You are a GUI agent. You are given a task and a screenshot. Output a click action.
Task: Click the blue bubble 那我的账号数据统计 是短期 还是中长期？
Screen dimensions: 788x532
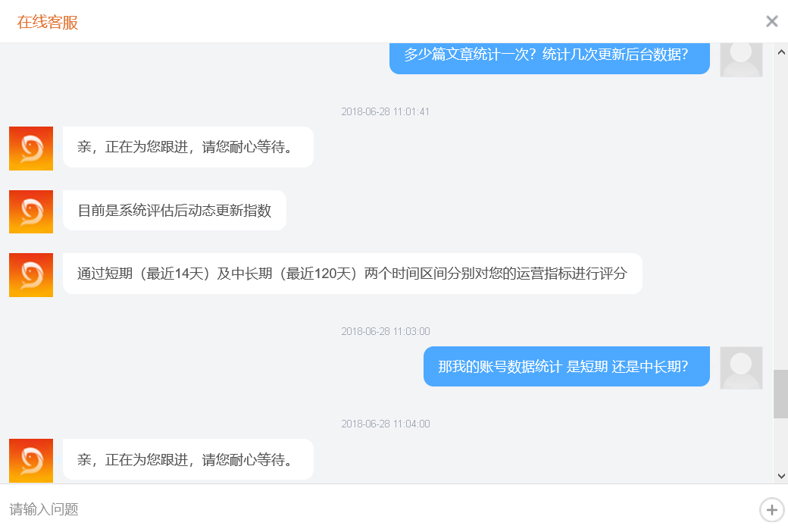click(567, 367)
